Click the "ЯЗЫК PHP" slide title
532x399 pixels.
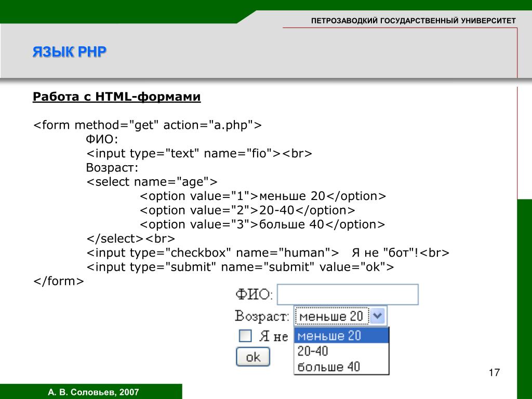(70, 52)
